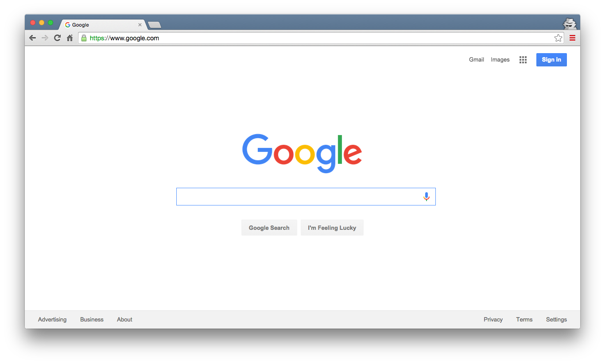
Task: Open the Settings link in the footer
Action: pos(556,320)
